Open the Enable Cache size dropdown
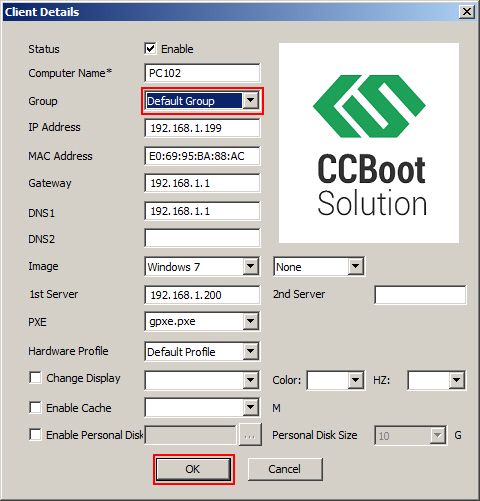The width and height of the screenshot is (480, 501). (202, 407)
